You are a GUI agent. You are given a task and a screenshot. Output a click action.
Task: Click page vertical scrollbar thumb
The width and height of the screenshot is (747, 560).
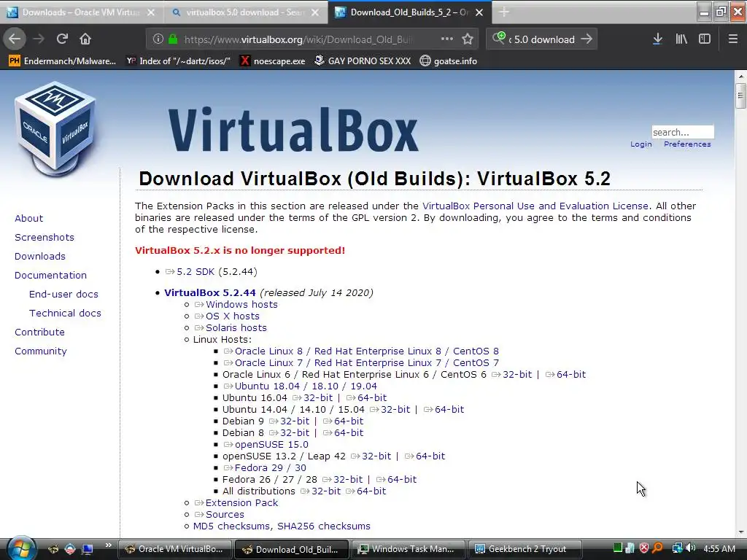pos(740,96)
